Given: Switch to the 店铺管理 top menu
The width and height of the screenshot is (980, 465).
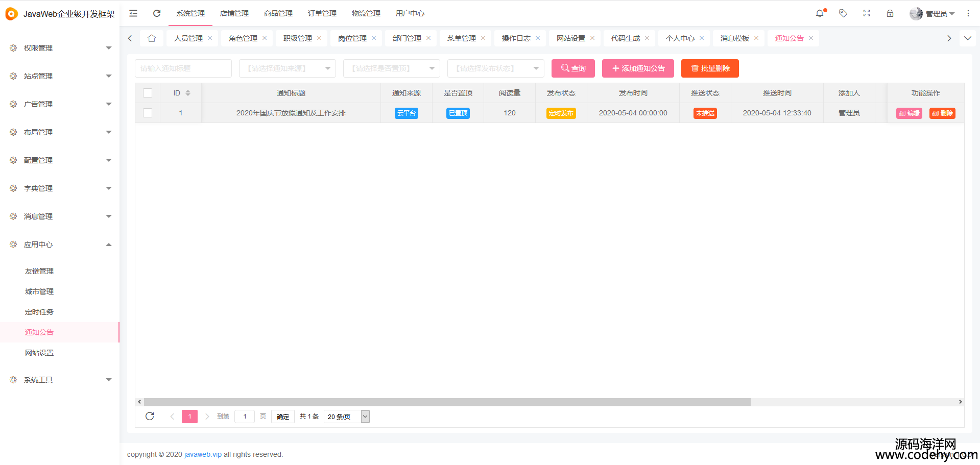Looking at the screenshot, I should click(x=234, y=13).
